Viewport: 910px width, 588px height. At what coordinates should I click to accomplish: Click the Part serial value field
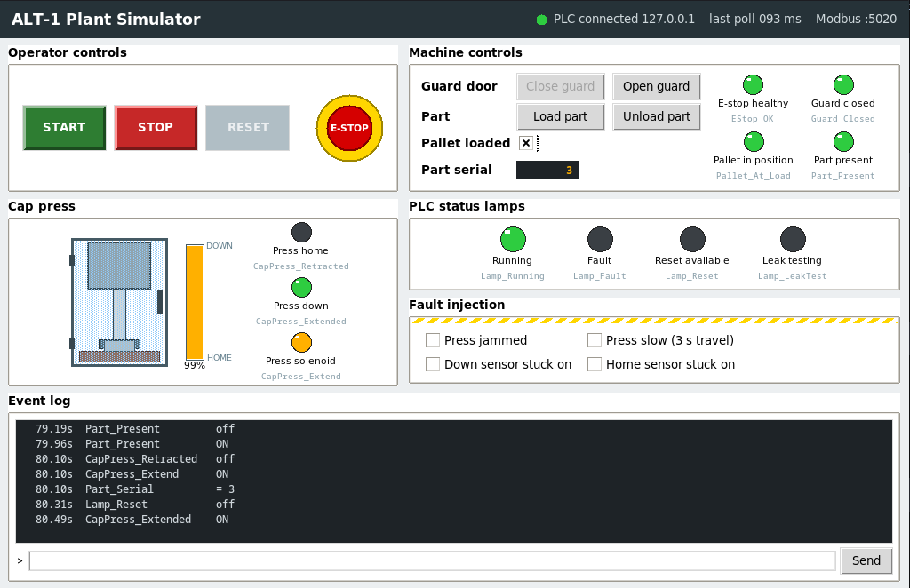pos(547,170)
